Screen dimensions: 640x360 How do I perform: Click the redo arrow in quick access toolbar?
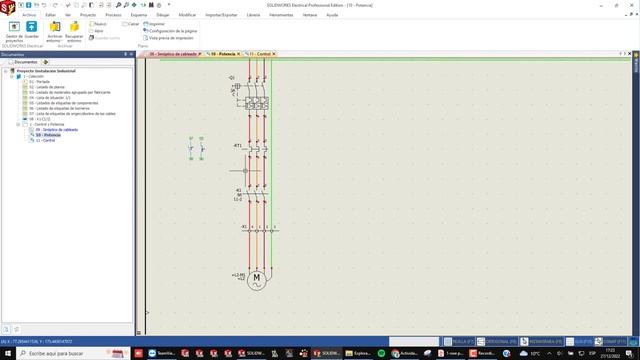tap(55, 5)
